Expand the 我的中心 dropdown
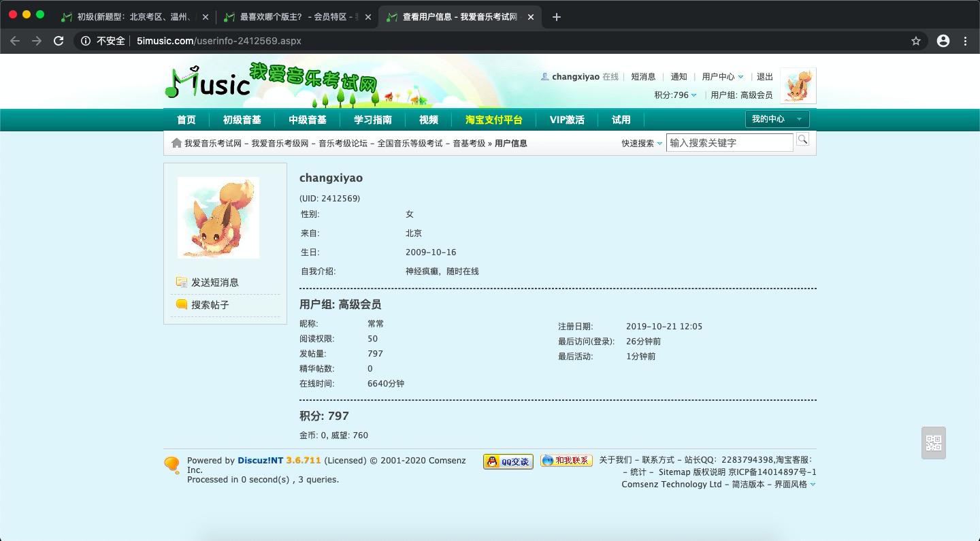980x541 pixels. pyautogui.click(x=777, y=120)
